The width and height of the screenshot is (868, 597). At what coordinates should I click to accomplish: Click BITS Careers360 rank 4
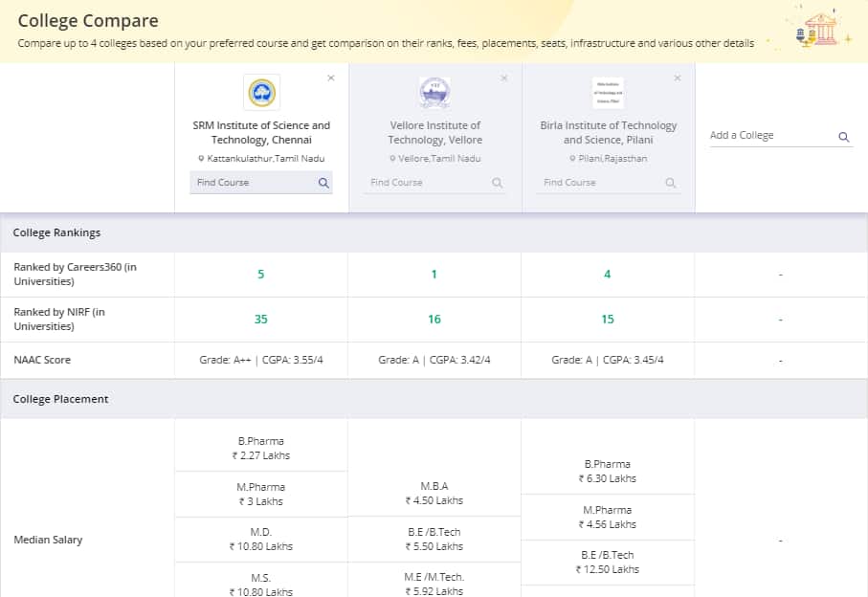pyautogui.click(x=608, y=275)
